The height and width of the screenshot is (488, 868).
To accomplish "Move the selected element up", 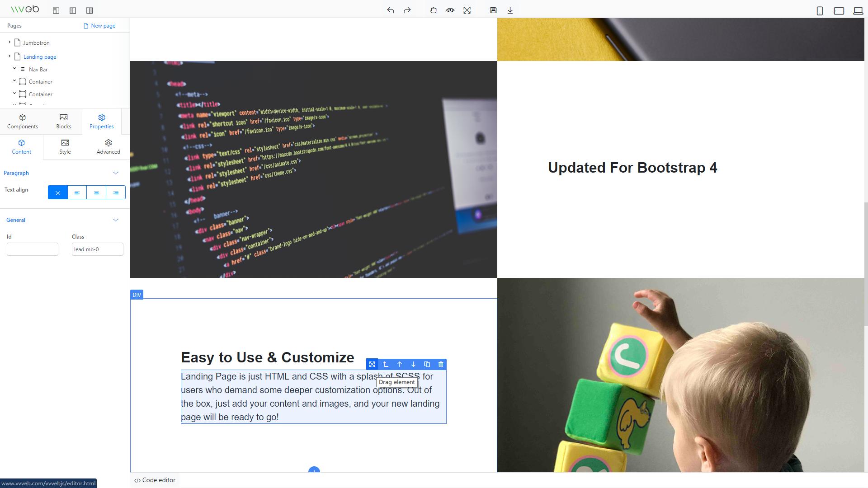I will click(399, 364).
